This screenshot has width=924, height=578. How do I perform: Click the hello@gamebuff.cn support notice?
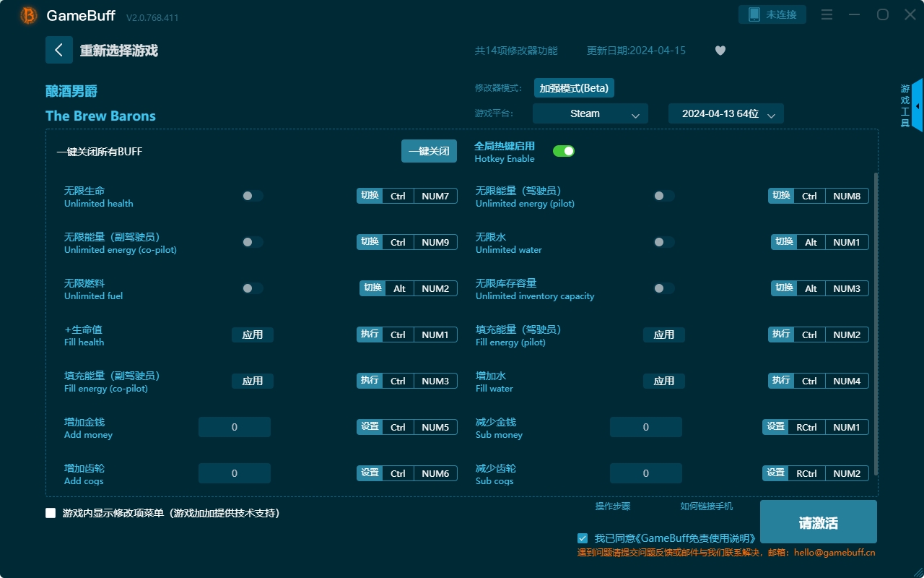click(726, 553)
